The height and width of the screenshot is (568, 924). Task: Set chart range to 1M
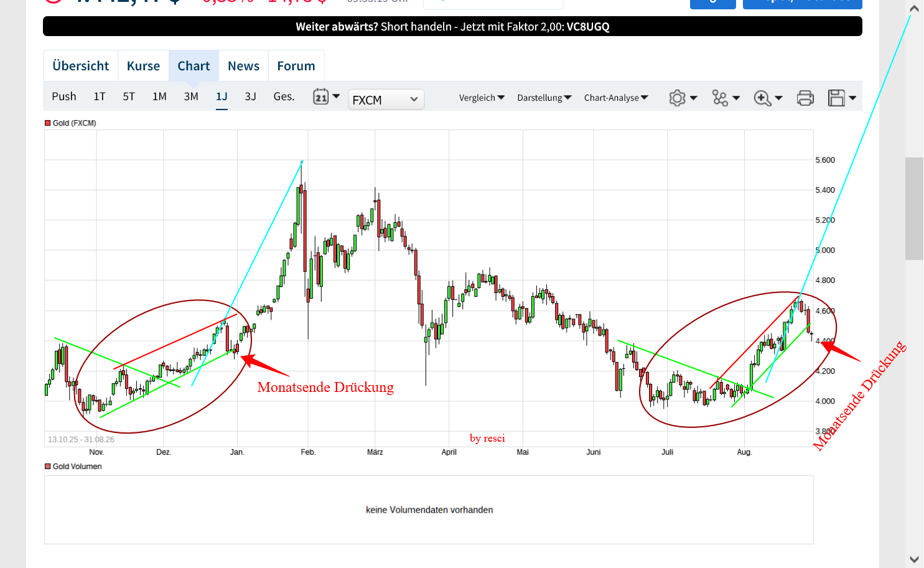[159, 96]
